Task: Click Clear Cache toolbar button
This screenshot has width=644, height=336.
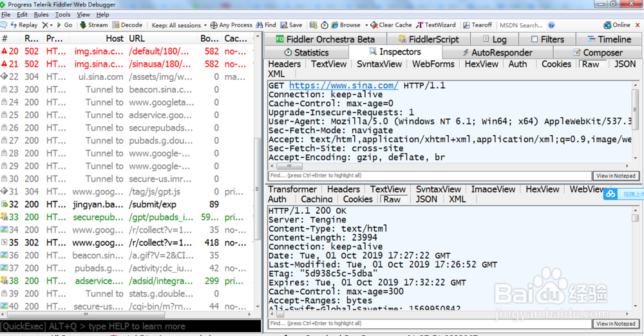Action: point(391,25)
